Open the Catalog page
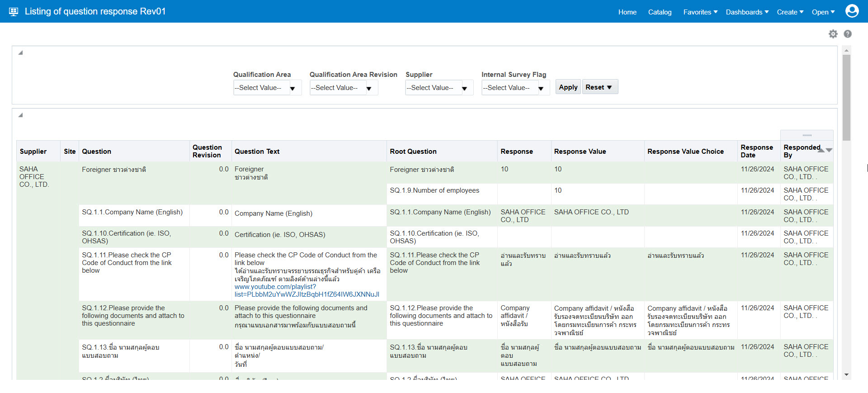The height and width of the screenshot is (393, 868). tap(660, 12)
